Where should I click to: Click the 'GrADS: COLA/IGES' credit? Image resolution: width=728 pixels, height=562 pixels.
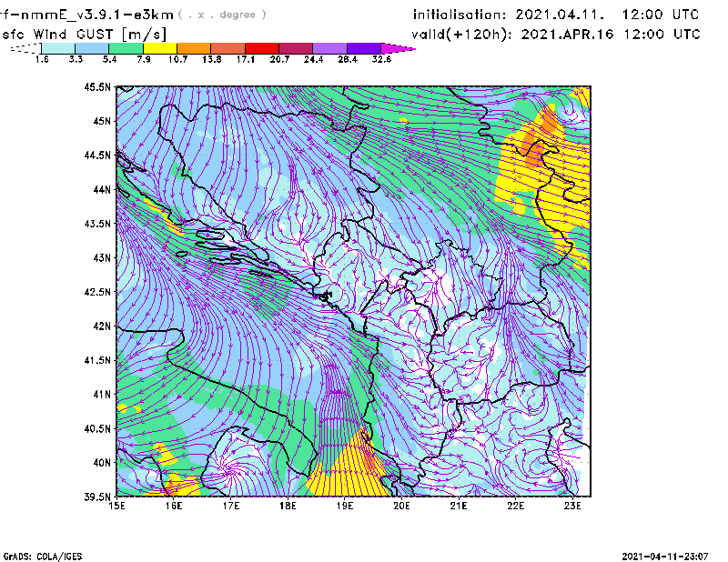pyautogui.click(x=43, y=557)
